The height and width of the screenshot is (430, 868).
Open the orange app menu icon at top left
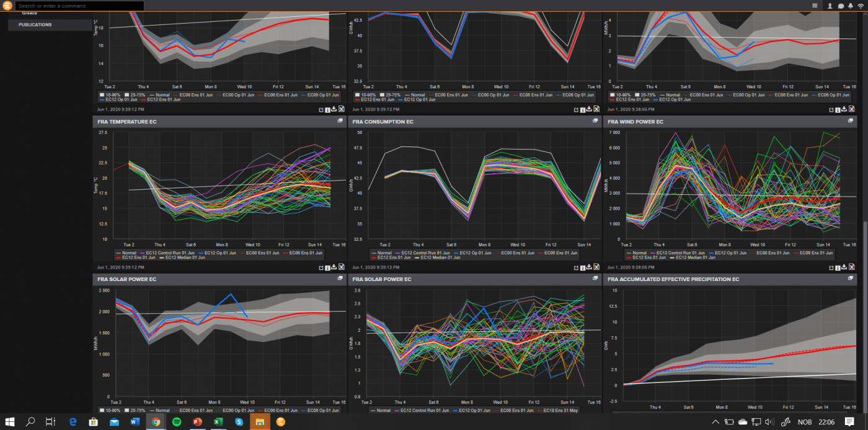point(6,6)
